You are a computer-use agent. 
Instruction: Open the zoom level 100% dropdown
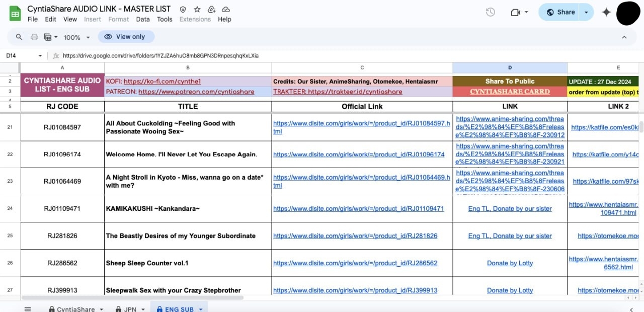coord(77,37)
